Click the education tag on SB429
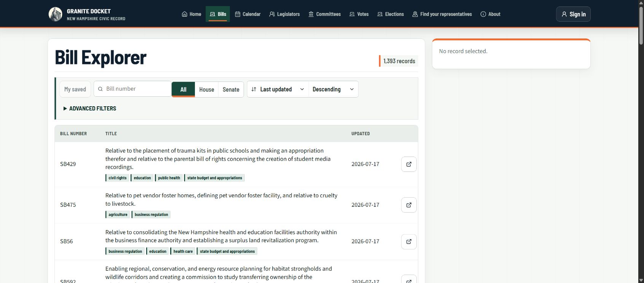 142,178
